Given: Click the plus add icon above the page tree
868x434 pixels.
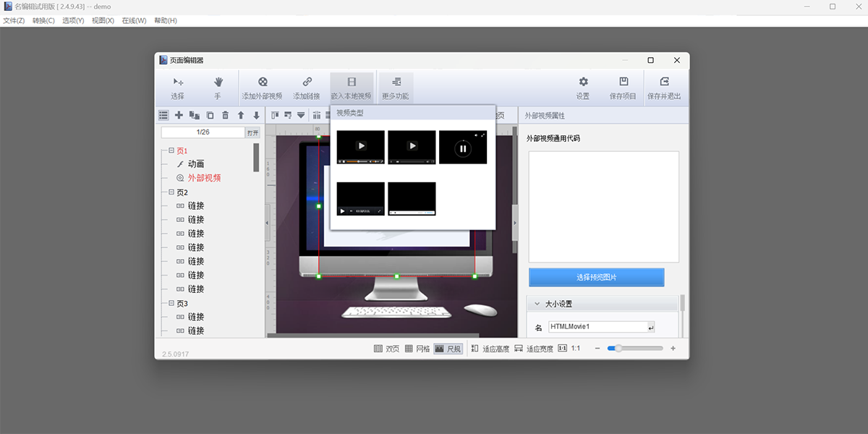Looking at the screenshot, I should 179,115.
